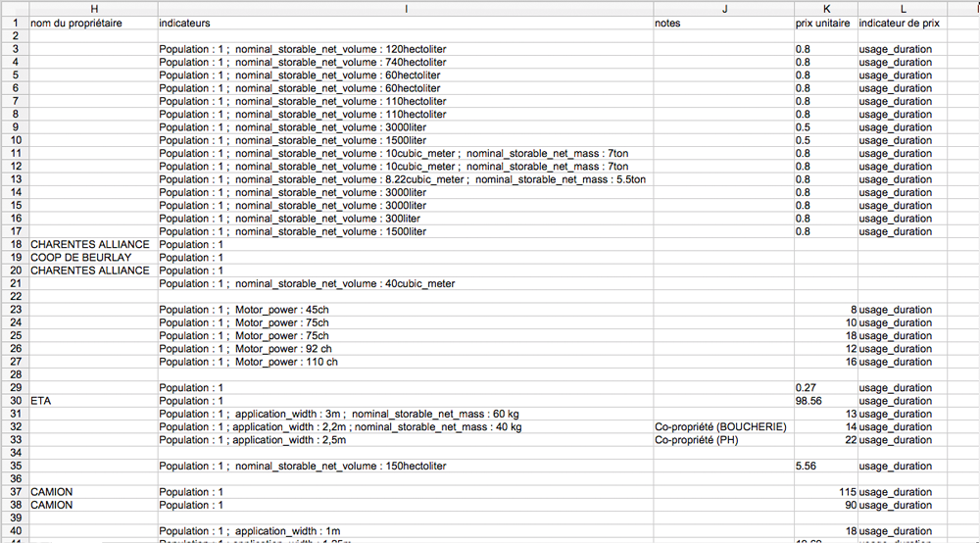Select the application_width : 2,5m cell
980x543 pixels.
[x=406, y=440]
